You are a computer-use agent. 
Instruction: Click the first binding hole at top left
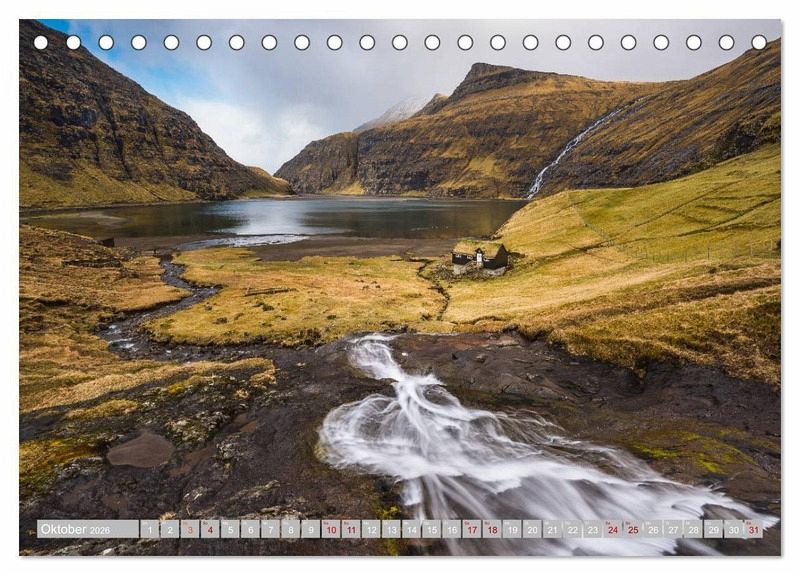pos(41,42)
